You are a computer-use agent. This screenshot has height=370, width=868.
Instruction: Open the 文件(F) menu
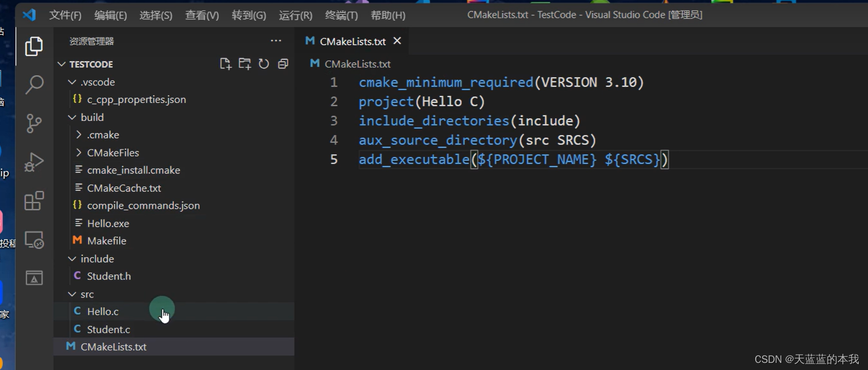tap(65, 15)
